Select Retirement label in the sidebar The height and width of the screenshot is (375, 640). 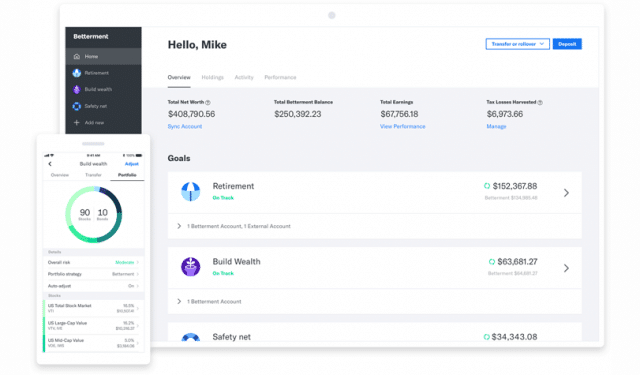(x=97, y=73)
